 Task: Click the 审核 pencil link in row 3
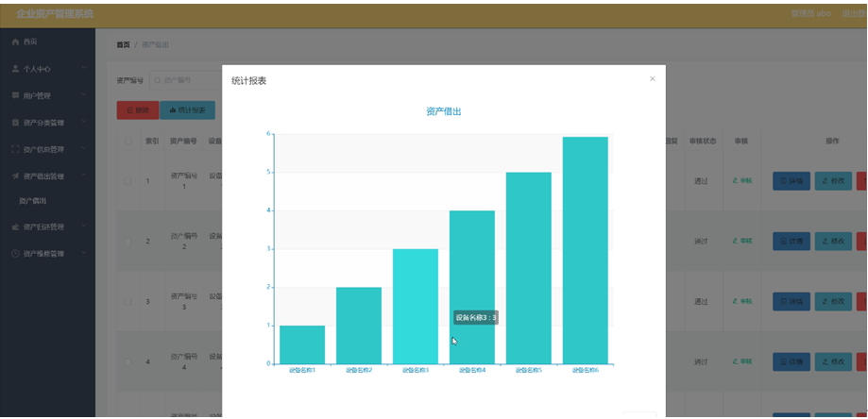[741, 301]
